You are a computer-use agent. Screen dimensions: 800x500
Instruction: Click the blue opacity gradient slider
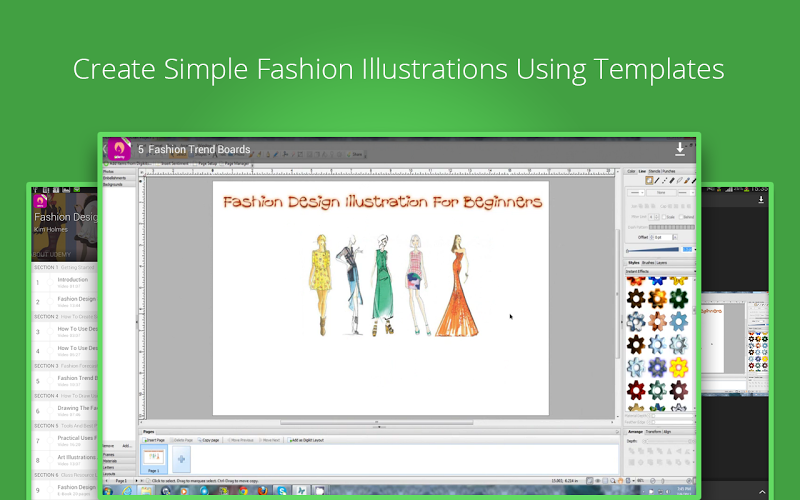point(652,249)
